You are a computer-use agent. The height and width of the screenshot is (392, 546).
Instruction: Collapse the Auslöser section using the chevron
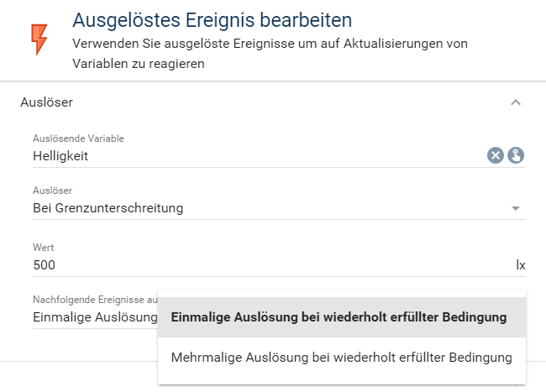click(x=516, y=102)
